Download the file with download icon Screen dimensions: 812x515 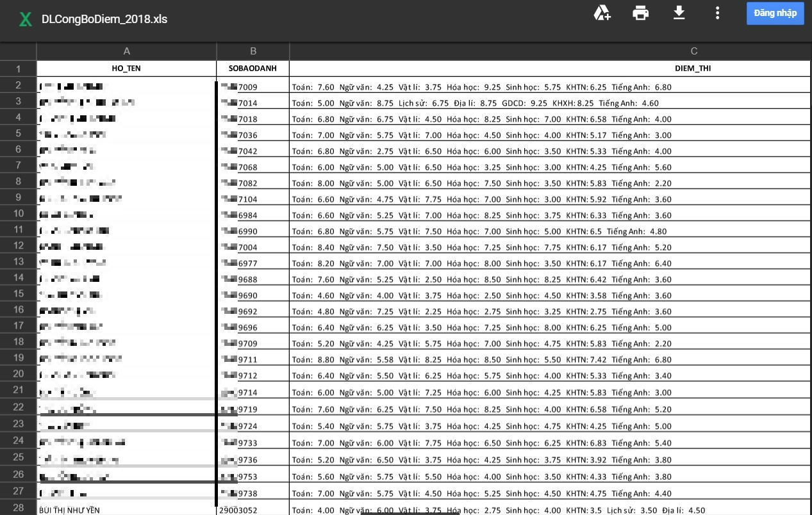[x=679, y=13]
